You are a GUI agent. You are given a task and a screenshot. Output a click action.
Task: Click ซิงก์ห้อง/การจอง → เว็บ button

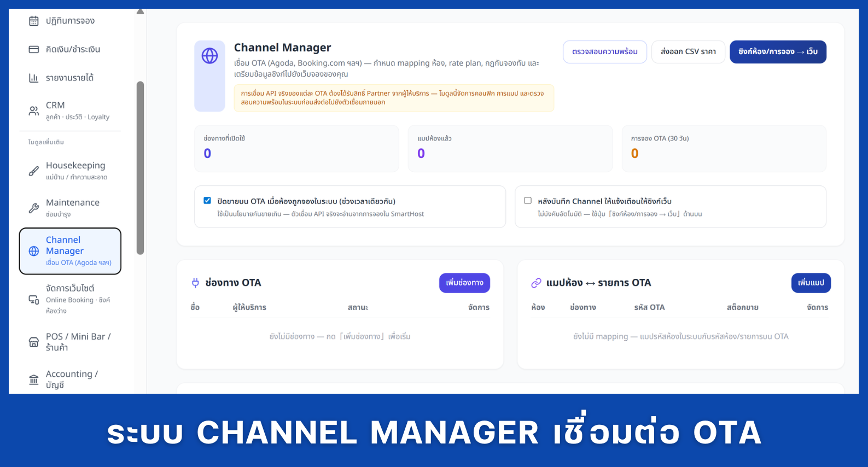coord(777,52)
